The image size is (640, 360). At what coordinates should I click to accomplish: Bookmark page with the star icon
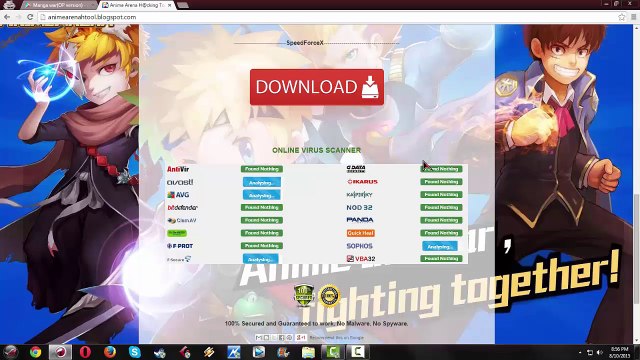point(621,17)
